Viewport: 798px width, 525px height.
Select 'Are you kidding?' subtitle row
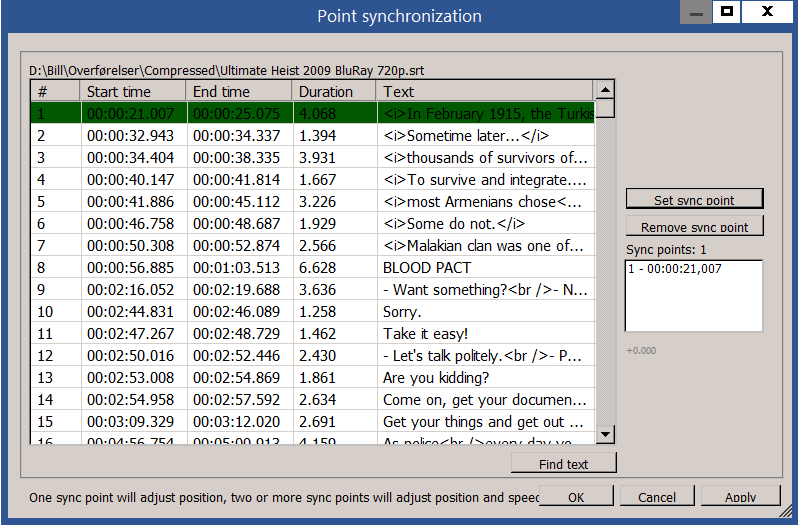tap(312, 377)
